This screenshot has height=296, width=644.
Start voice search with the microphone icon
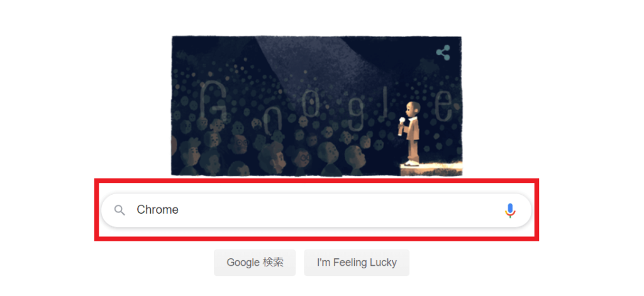click(x=509, y=211)
